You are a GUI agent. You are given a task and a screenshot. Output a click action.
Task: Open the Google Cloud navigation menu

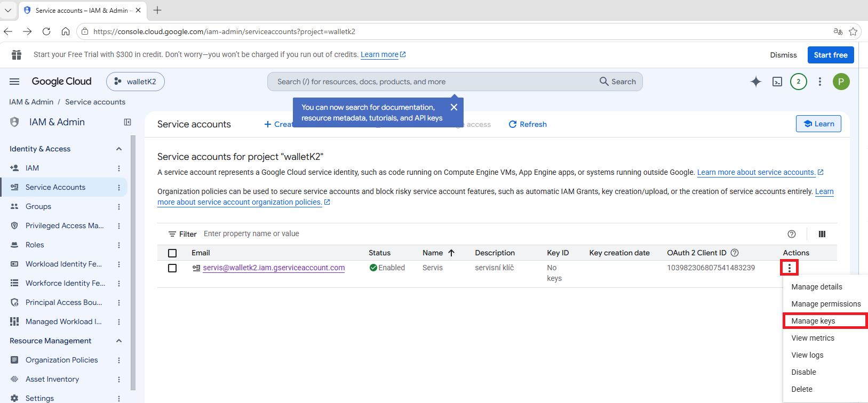[x=14, y=82]
